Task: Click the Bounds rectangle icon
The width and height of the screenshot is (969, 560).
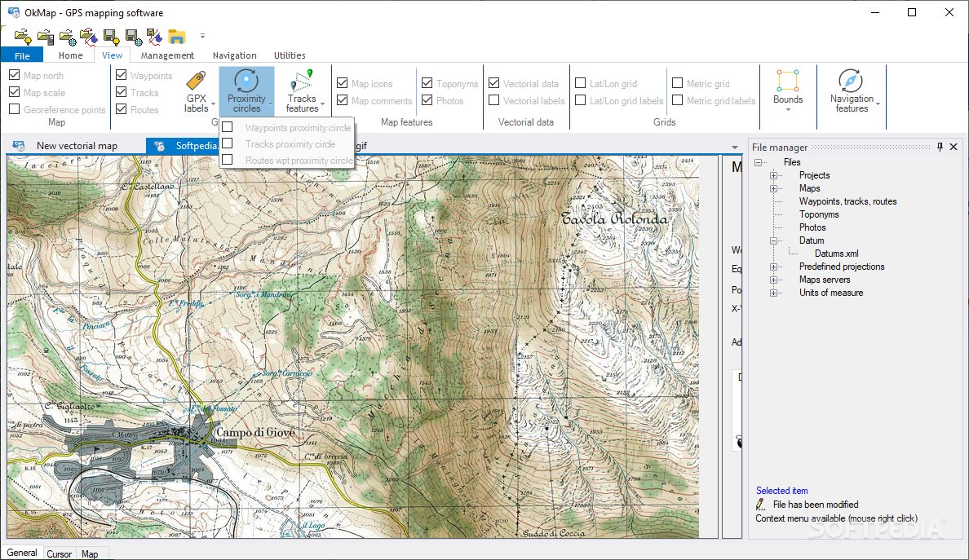Action: click(x=788, y=81)
